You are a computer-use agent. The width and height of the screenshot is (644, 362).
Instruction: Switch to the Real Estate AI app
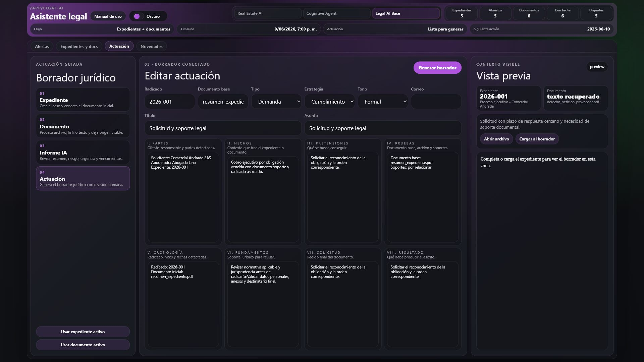pos(267,13)
